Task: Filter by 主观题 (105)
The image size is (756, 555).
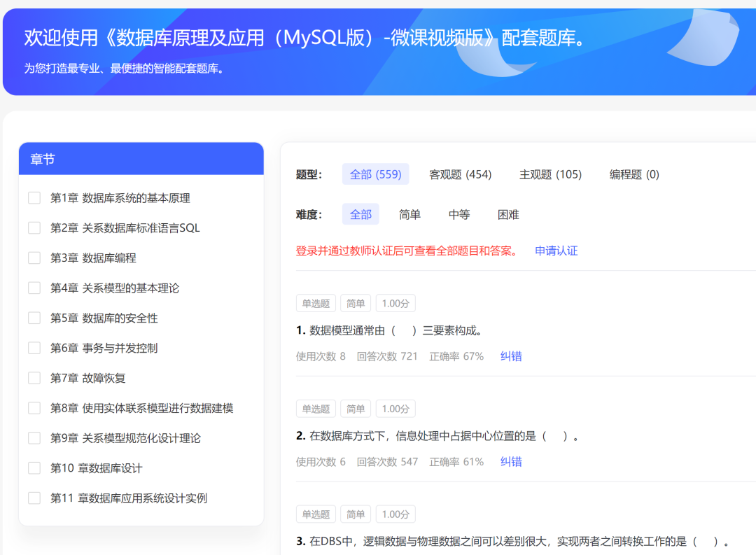Action: pyautogui.click(x=551, y=174)
